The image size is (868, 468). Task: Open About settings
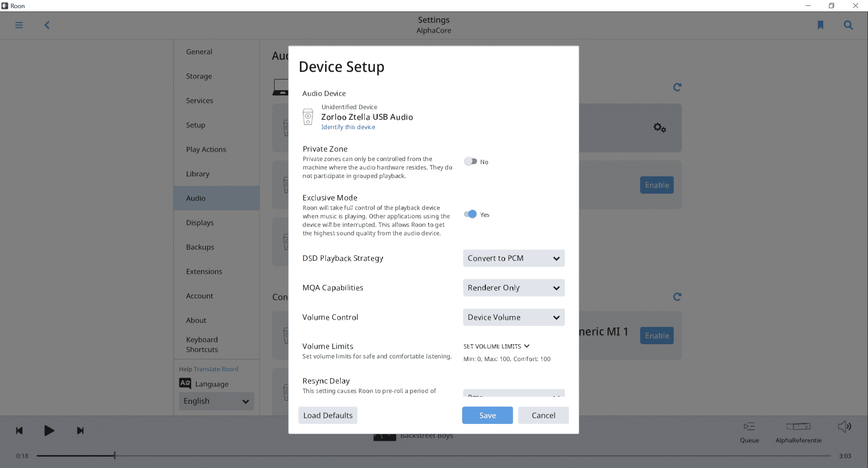[217, 320]
